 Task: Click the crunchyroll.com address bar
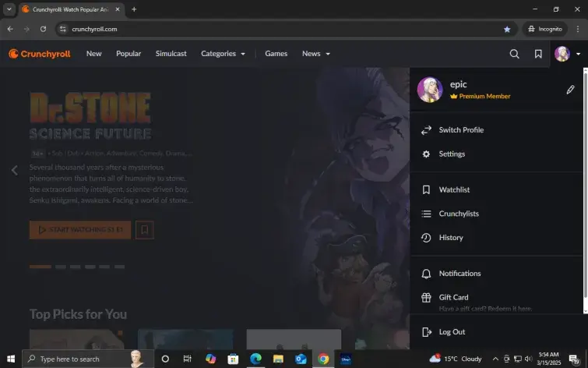[285, 29]
